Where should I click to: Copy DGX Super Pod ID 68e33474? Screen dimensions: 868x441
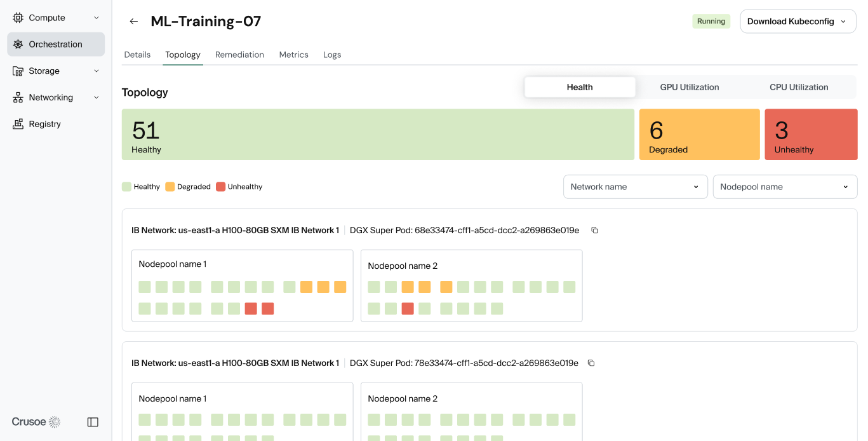(x=594, y=230)
